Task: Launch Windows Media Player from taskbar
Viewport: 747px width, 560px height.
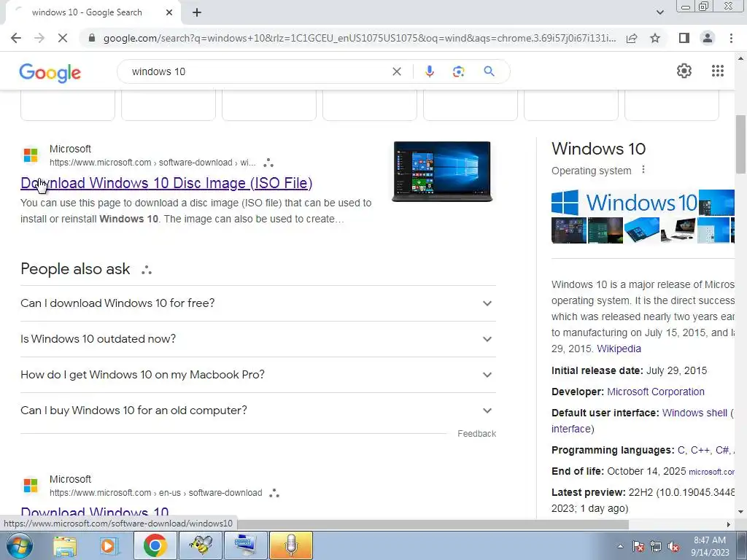Action: tap(108, 545)
